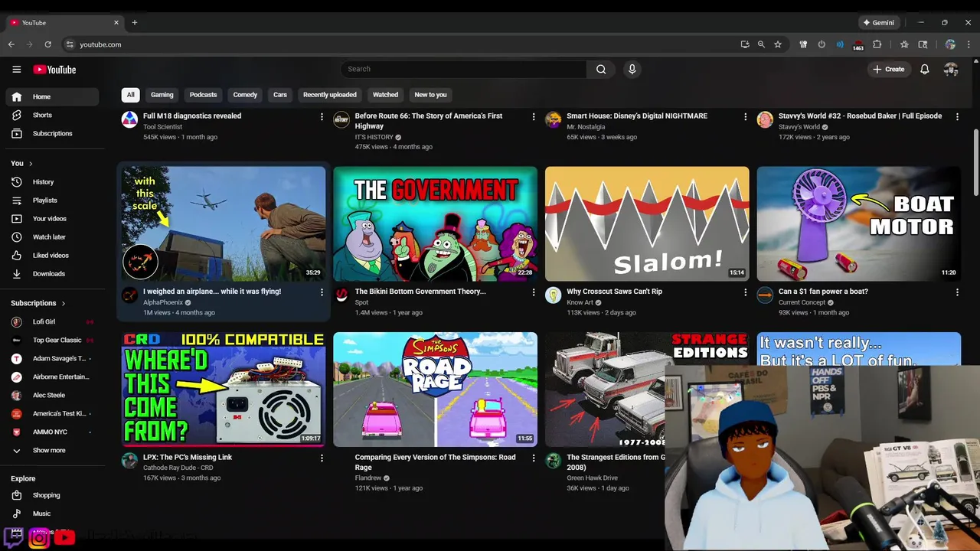Open Lofi Girl subscription channel
980x551 pixels.
tap(52, 322)
